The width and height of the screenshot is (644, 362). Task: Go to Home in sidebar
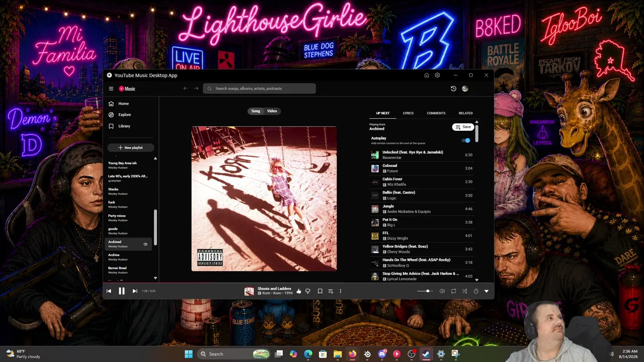[x=123, y=104]
